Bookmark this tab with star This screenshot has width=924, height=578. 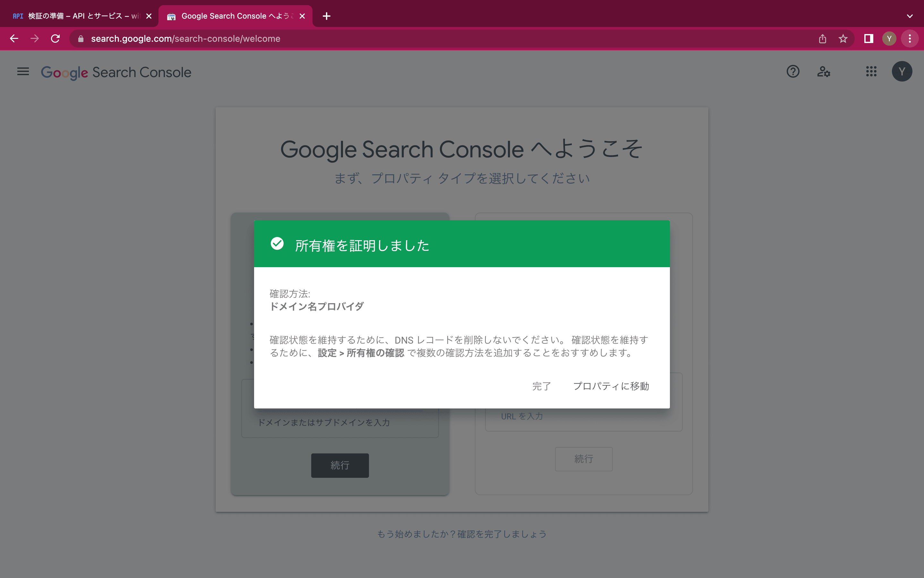tap(843, 39)
